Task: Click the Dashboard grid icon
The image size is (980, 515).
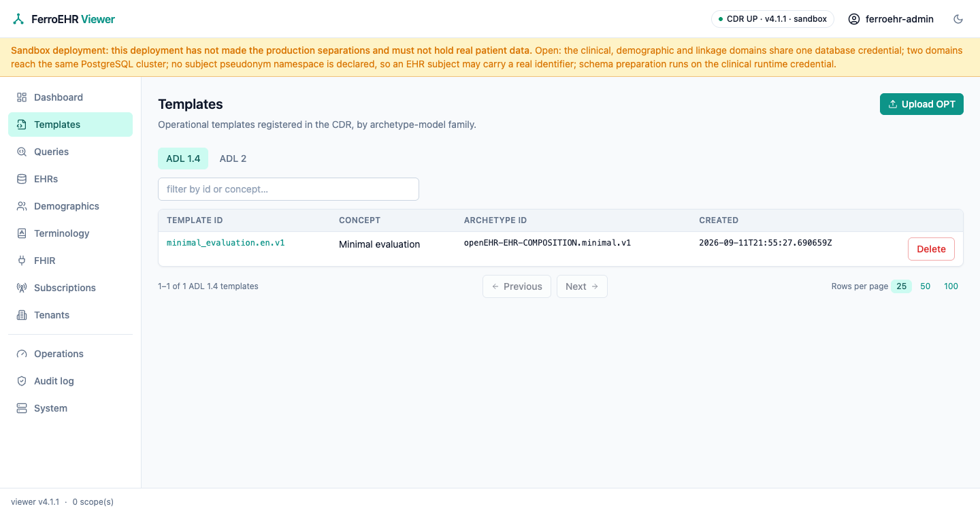Action: tap(22, 97)
